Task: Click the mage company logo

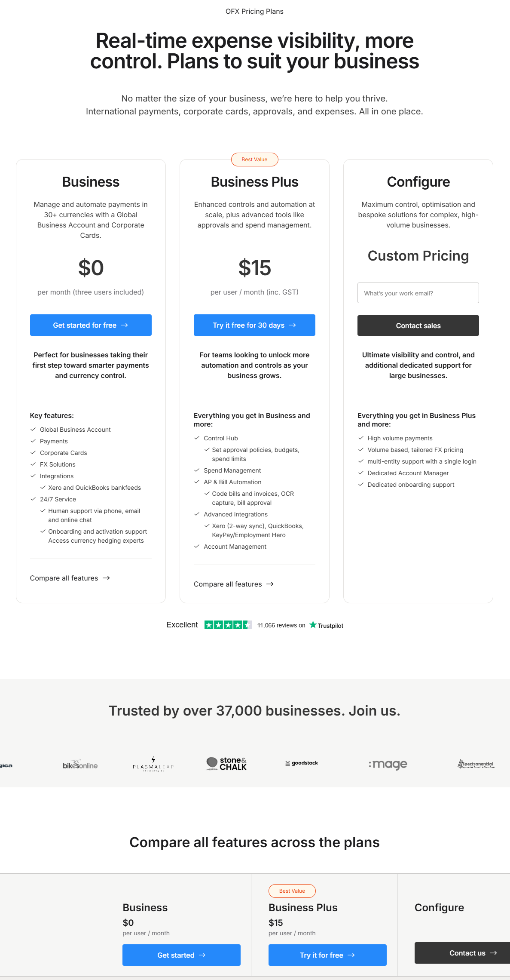Action: point(388,764)
